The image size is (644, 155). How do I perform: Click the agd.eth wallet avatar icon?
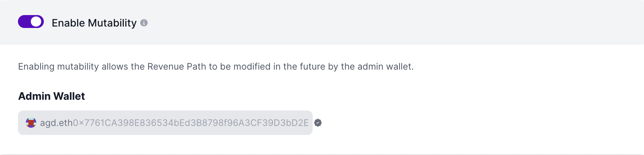click(31, 123)
